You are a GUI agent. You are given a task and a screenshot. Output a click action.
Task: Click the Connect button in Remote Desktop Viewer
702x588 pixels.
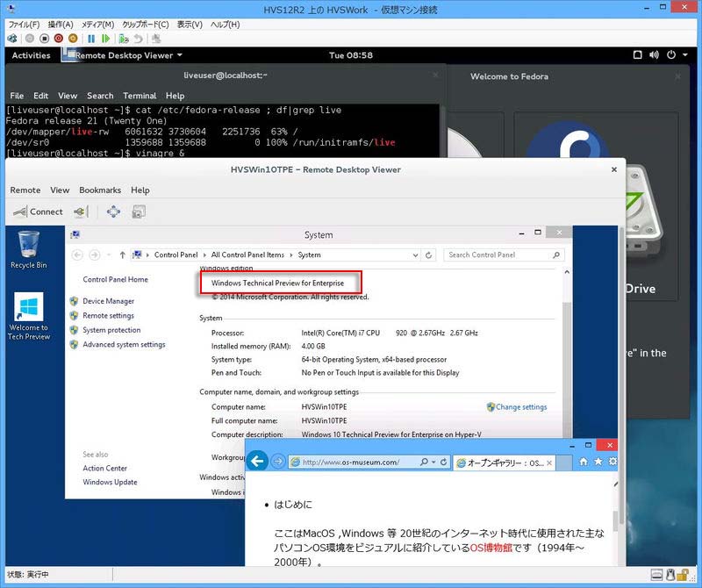click(38, 212)
